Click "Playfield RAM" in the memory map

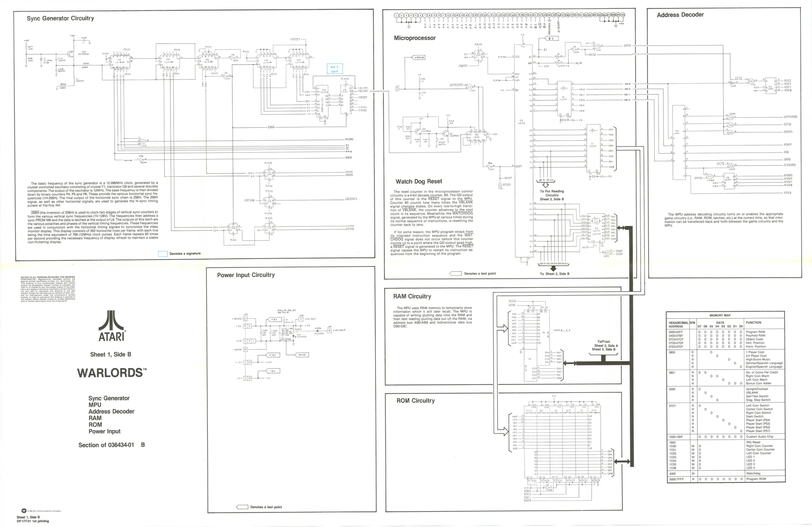point(756,335)
